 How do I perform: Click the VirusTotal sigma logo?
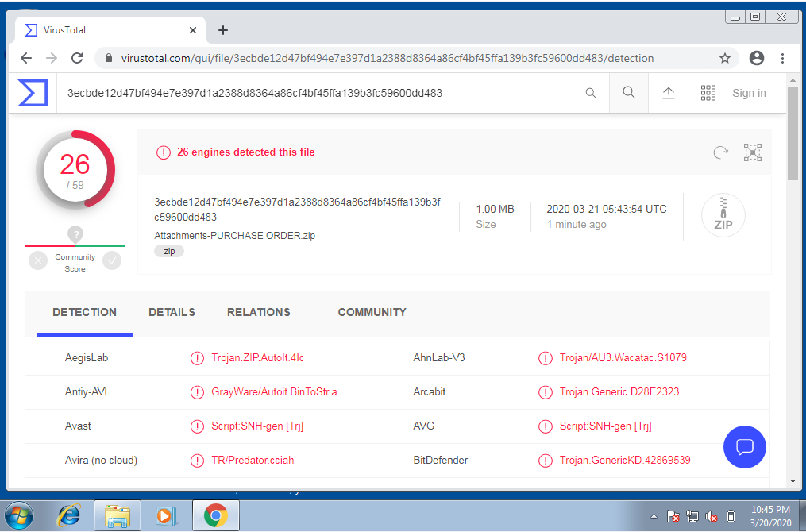[33, 93]
